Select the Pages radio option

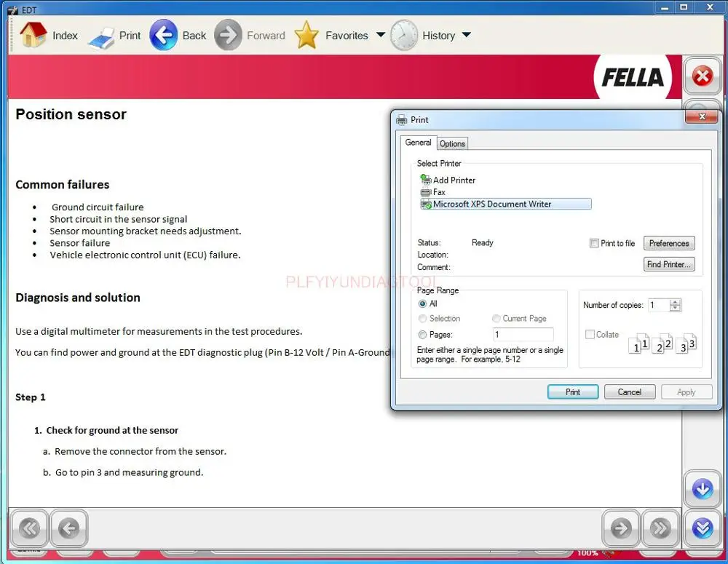pos(422,335)
